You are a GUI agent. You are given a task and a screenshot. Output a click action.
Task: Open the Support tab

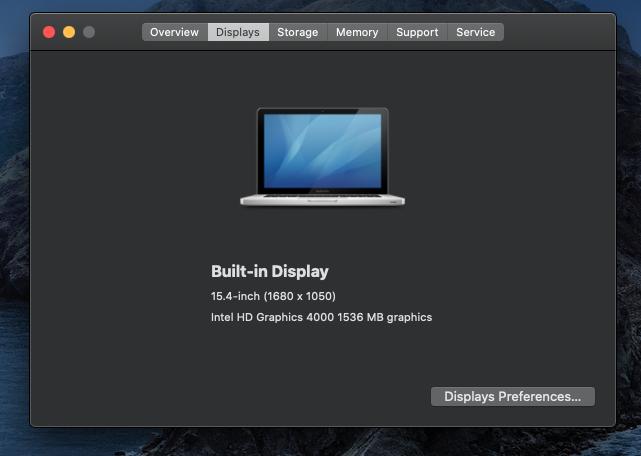click(417, 32)
